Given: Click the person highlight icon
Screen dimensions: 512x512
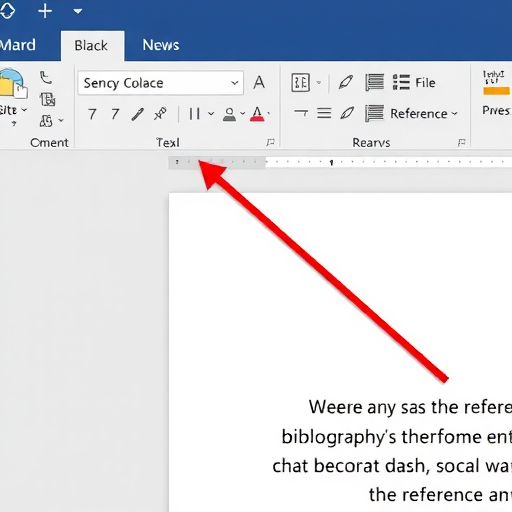Looking at the screenshot, I should pyautogui.click(x=229, y=114).
